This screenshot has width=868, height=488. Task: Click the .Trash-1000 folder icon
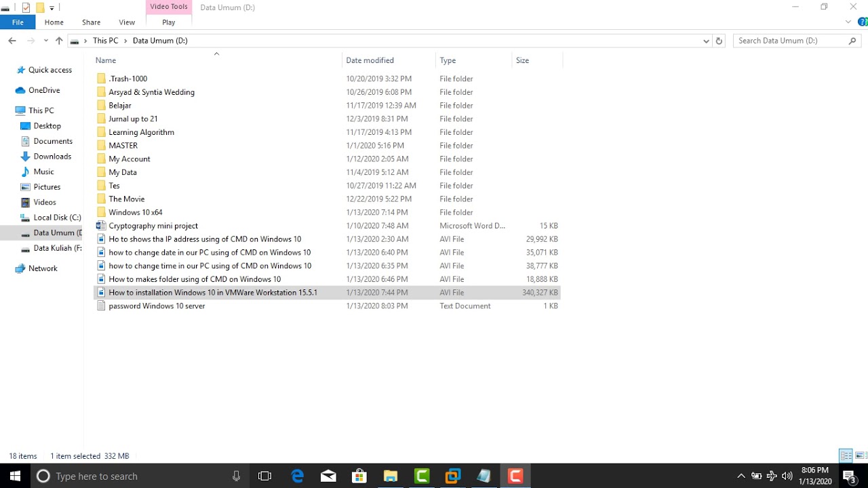point(101,79)
